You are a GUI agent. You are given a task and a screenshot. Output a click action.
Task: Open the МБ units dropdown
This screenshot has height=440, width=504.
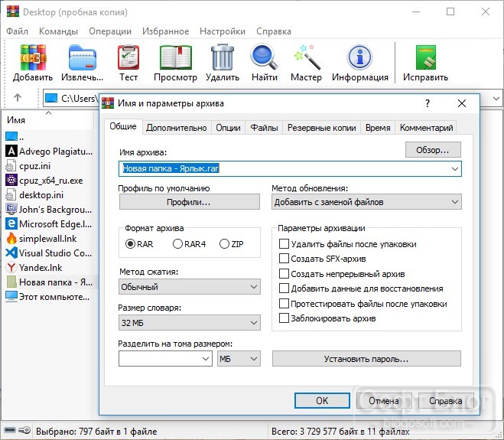[x=239, y=359]
